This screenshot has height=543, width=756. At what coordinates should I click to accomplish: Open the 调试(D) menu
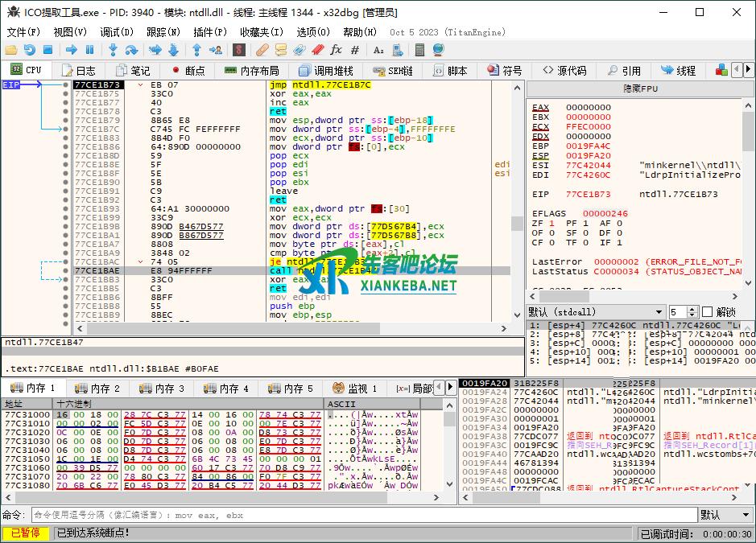(x=117, y=32)
